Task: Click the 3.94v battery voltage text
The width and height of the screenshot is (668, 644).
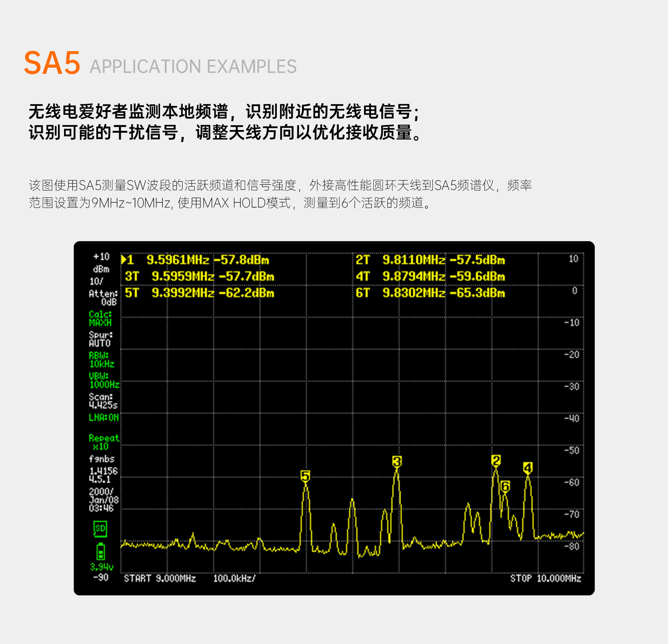Action: coord(101,567)
